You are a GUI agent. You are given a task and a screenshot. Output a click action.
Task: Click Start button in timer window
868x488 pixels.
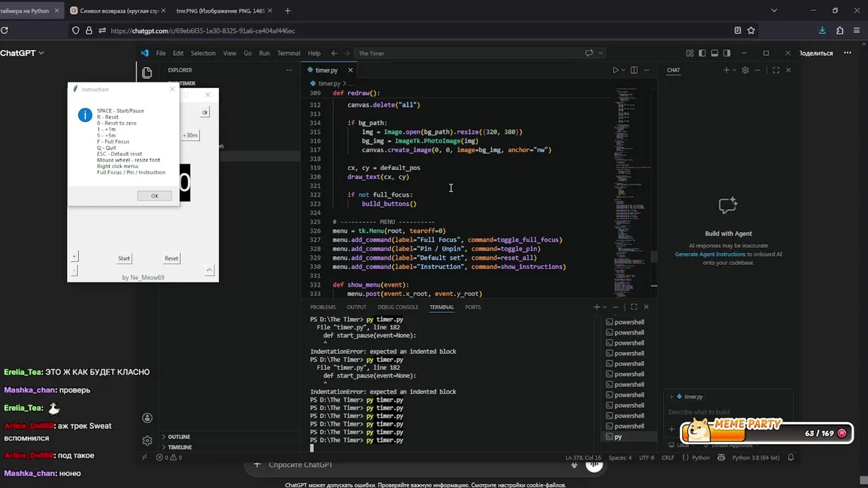(124, 258)
